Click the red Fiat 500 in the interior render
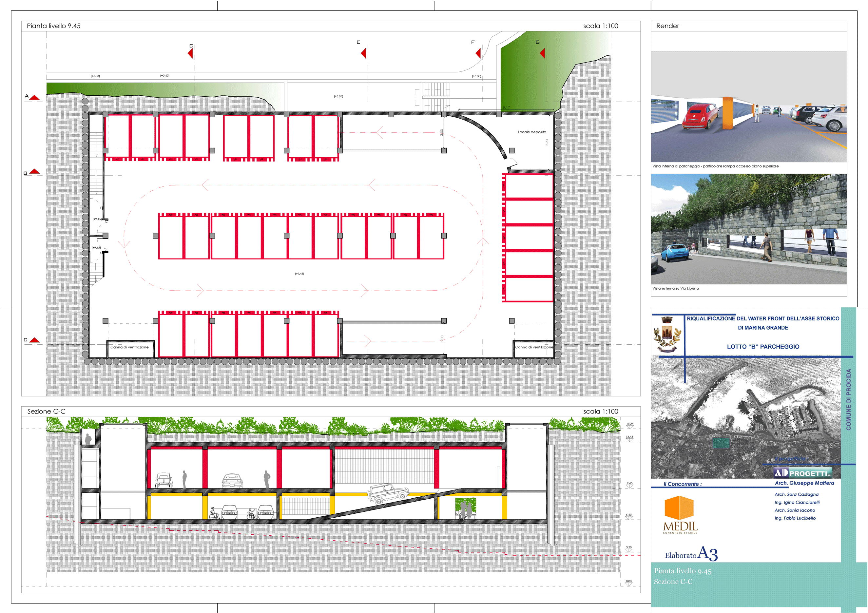868x613 pixels. point(701,116)
